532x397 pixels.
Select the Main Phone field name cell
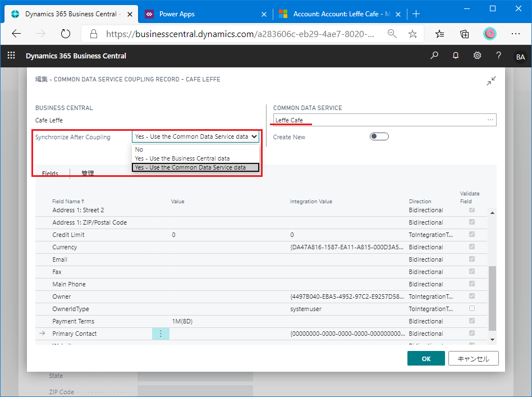tap(69, 284)
